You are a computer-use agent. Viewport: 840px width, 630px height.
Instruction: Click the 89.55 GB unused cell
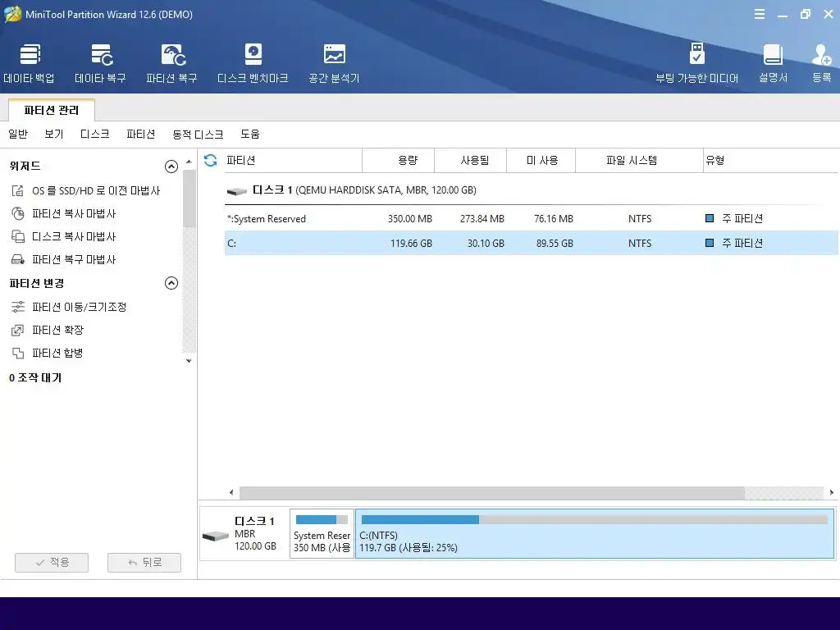pyautogui.click(x=555, y=244)
